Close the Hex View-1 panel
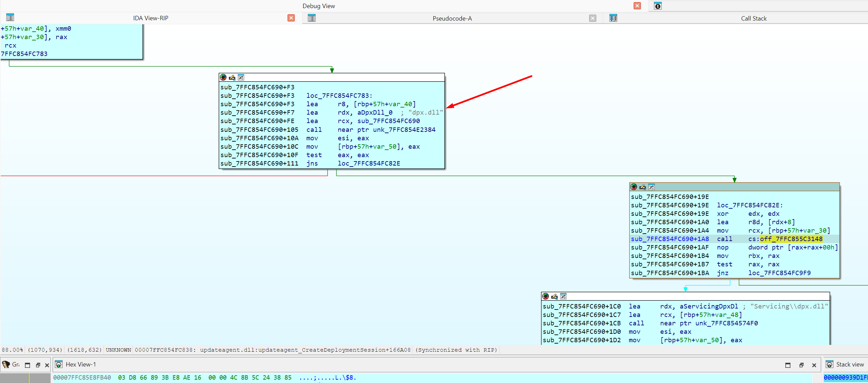Viewport: 868px width, 383px height. pyautogui.click(x=814, y=365)
